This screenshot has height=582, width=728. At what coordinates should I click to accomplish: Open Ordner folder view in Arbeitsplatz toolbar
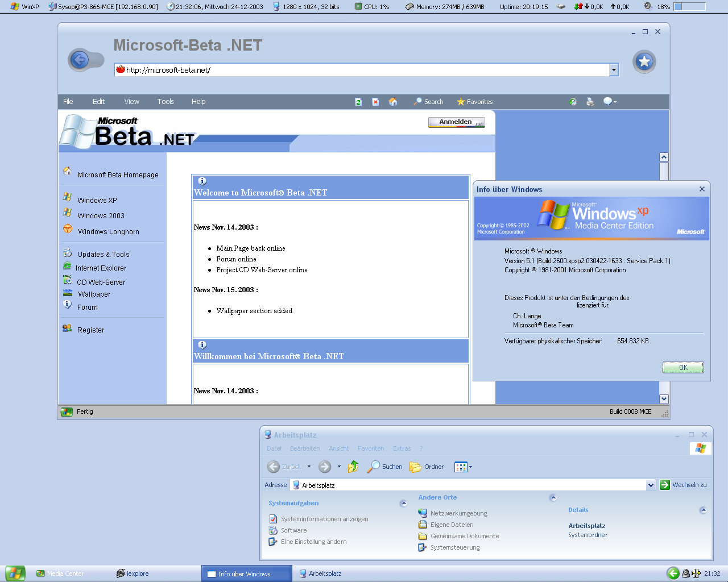point(427,467)
